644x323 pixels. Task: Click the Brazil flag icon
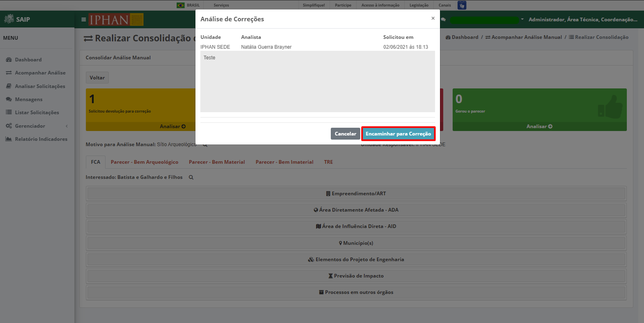click(x=180, y=5)
